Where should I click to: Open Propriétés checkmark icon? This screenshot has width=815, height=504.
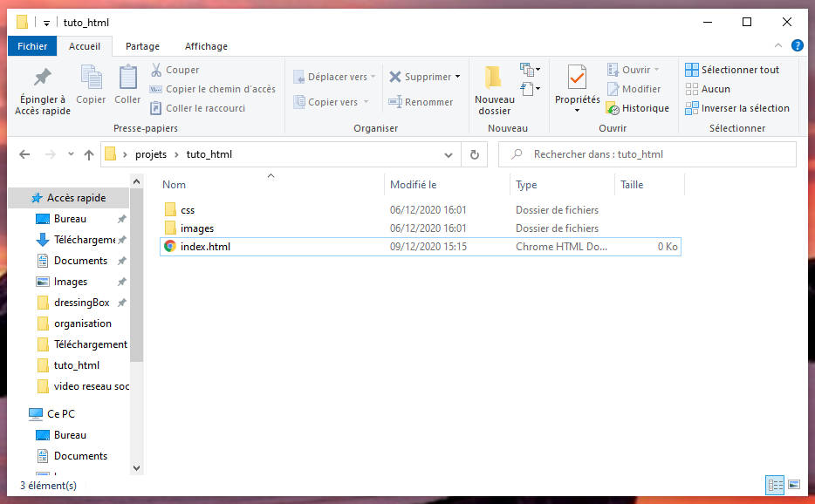(x=577, y=78)
